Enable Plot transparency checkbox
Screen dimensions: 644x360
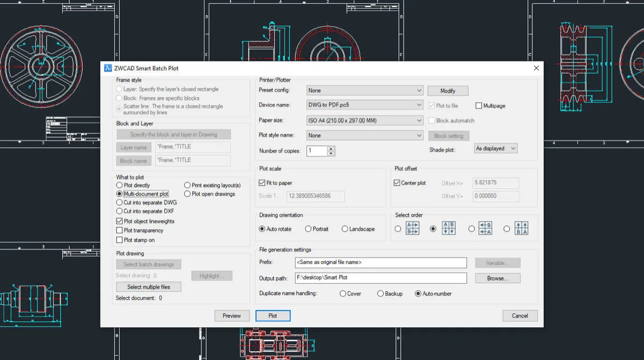pos(120,231)
